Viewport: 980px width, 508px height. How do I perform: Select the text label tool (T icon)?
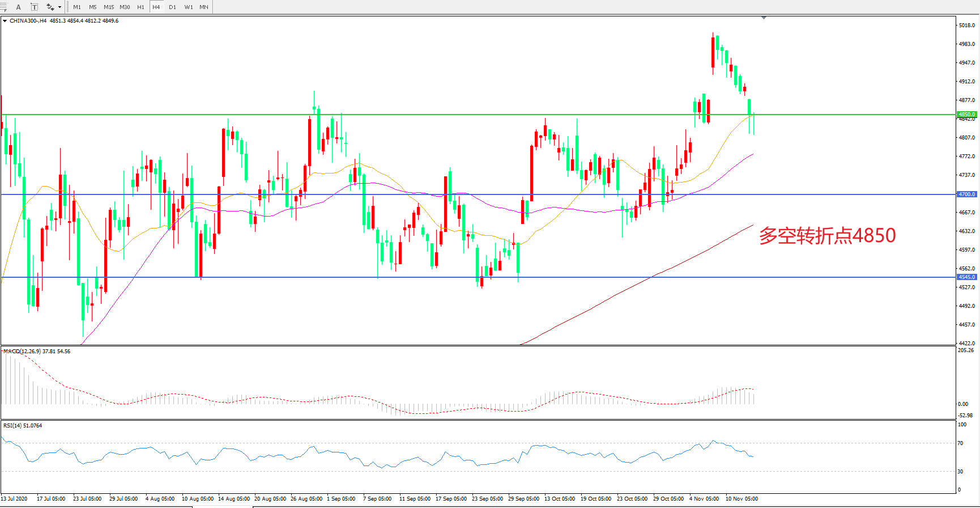34,7
